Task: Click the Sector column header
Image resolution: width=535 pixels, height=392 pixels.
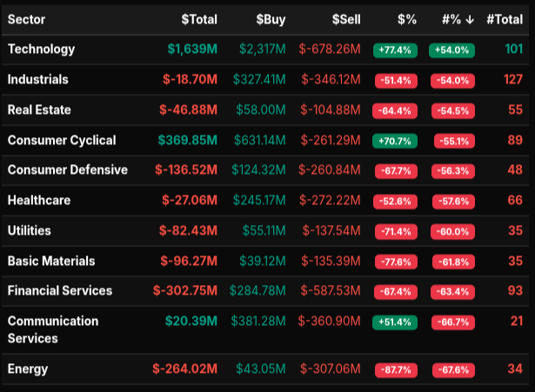Action: pyautogui.click(x=27, y=19)
